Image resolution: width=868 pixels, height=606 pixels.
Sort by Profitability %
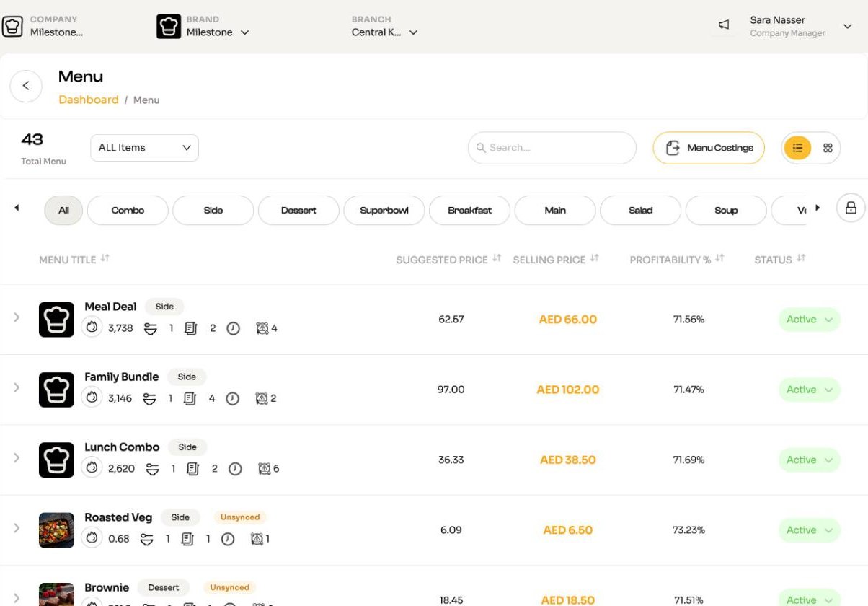(719, 258)
